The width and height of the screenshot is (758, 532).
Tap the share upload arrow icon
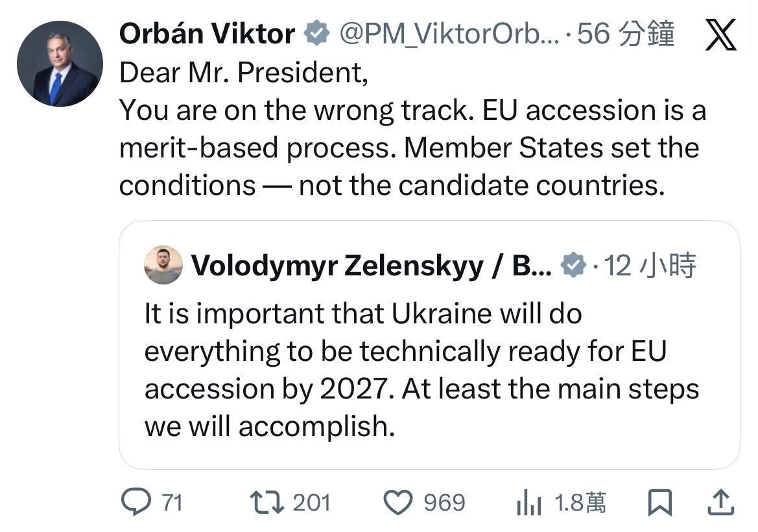point(723,503)
